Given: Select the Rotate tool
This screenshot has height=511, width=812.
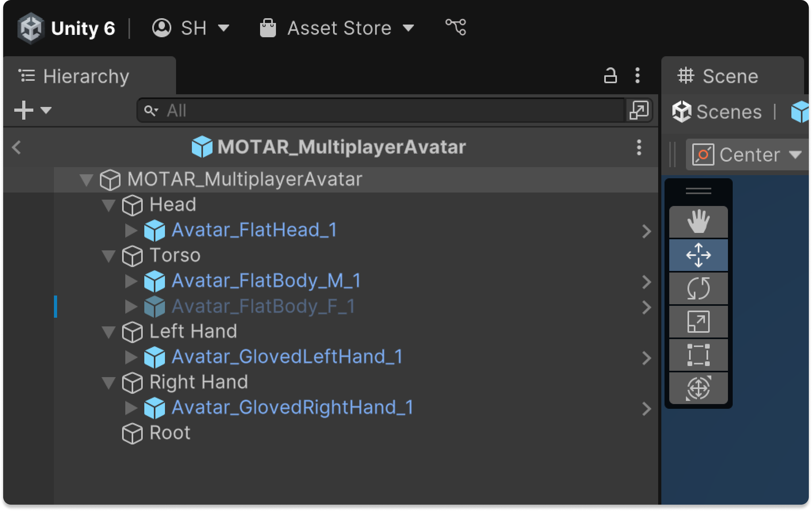Looking at the screenshot, I should 698,288.
